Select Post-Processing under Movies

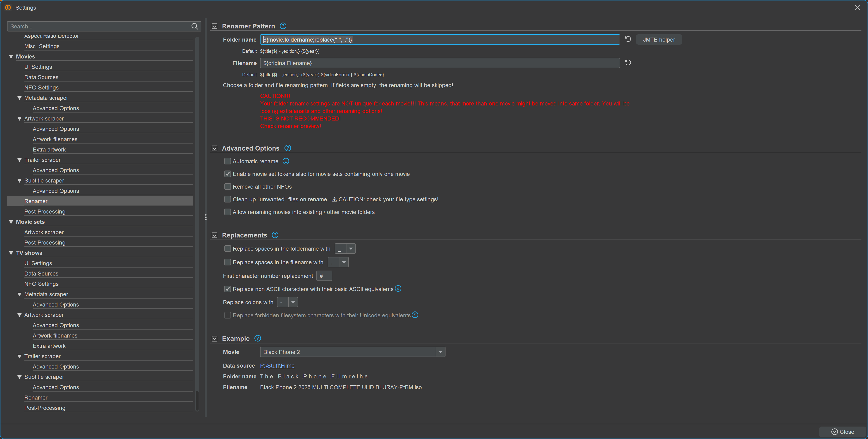(45, 211)
